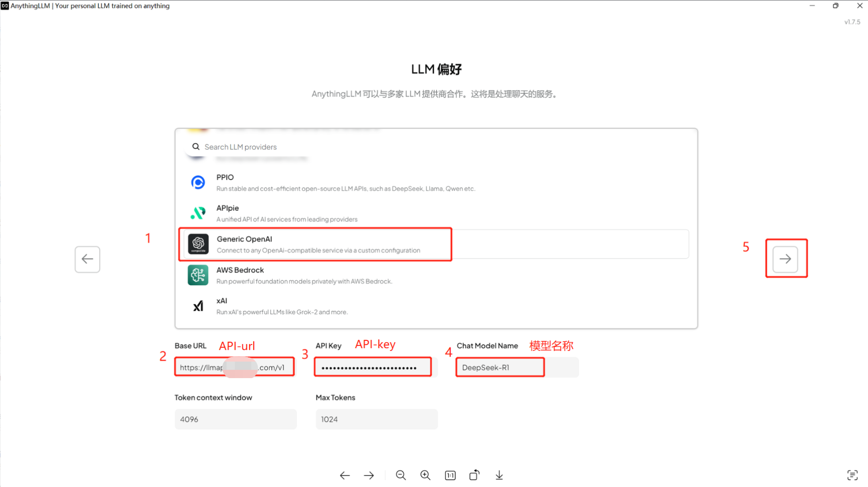The width and height of the screenshot is (868, 487).
Task: Focus the Search LLM providers field
Action: click(436, 147)
